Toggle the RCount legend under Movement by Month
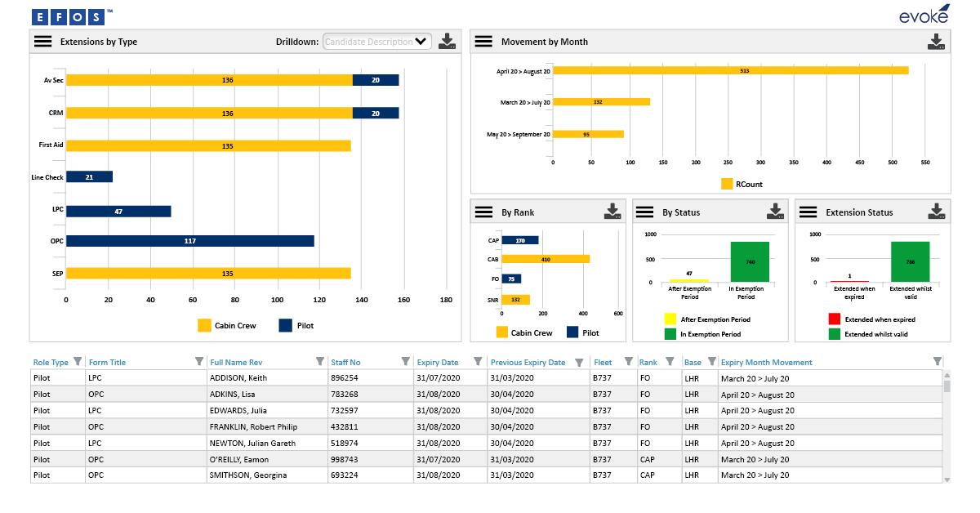This screenshot has width=980, height=513. (737, 185)
